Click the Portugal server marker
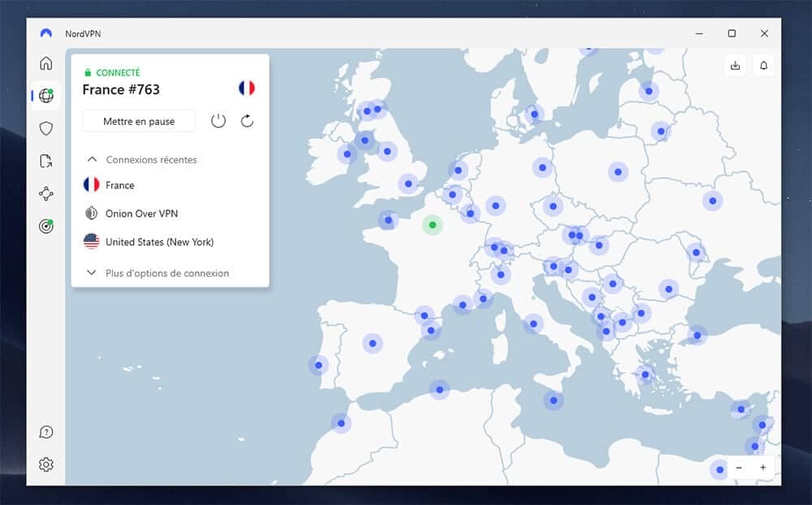The image size is (812, 505). [x=318, y=365]
